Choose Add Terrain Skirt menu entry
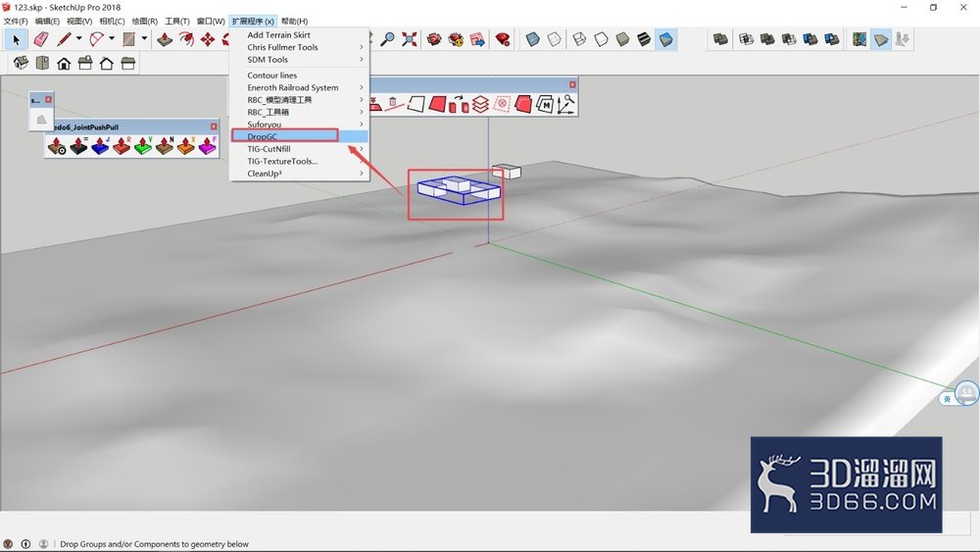 pyautogui.click(x=299, y=35)
